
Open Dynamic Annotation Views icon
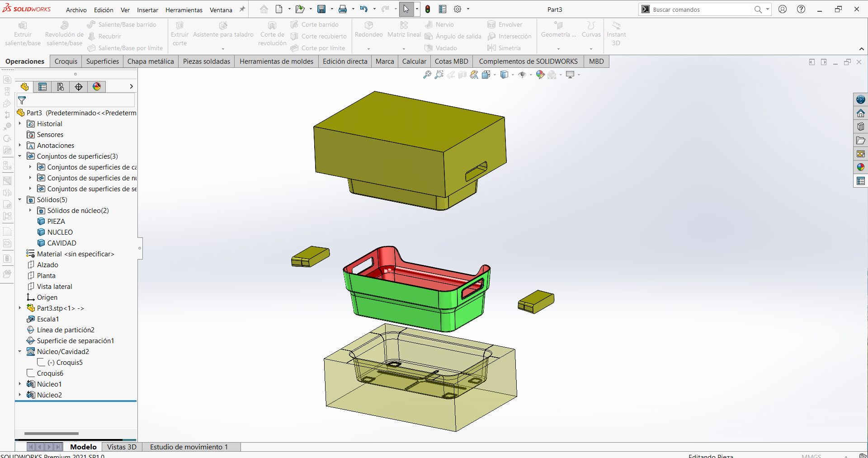pyautogui.click(x=474, y=75)
